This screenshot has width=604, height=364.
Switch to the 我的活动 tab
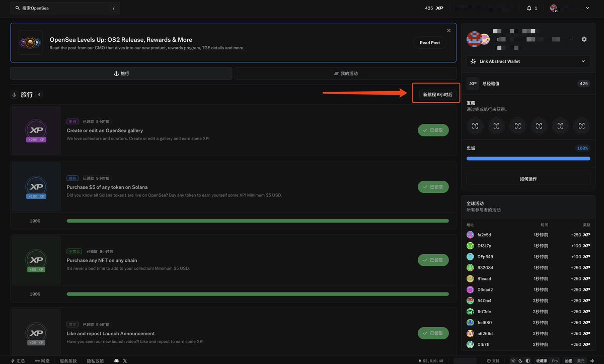pyautogui.click(x=346, y=74)
